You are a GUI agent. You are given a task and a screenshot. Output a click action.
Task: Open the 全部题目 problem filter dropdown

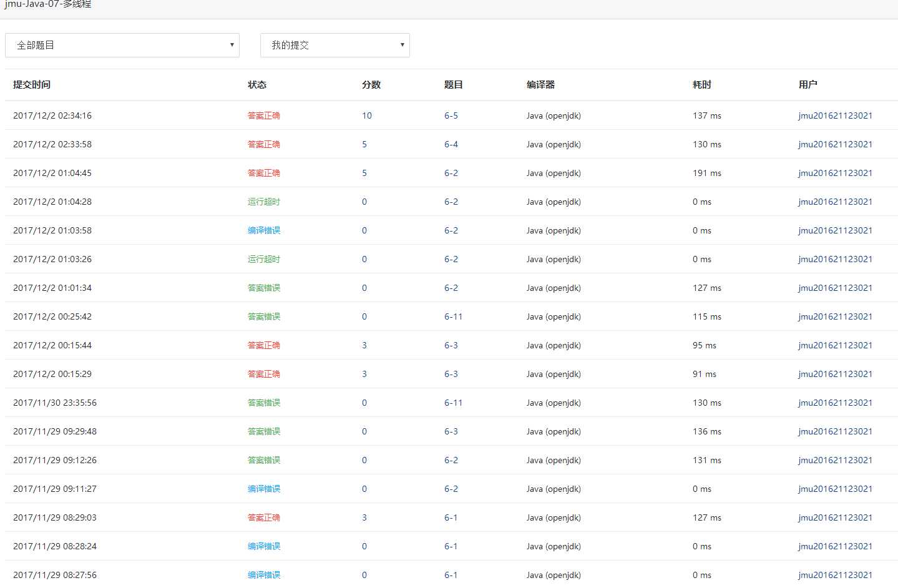(x=122, y=45)
